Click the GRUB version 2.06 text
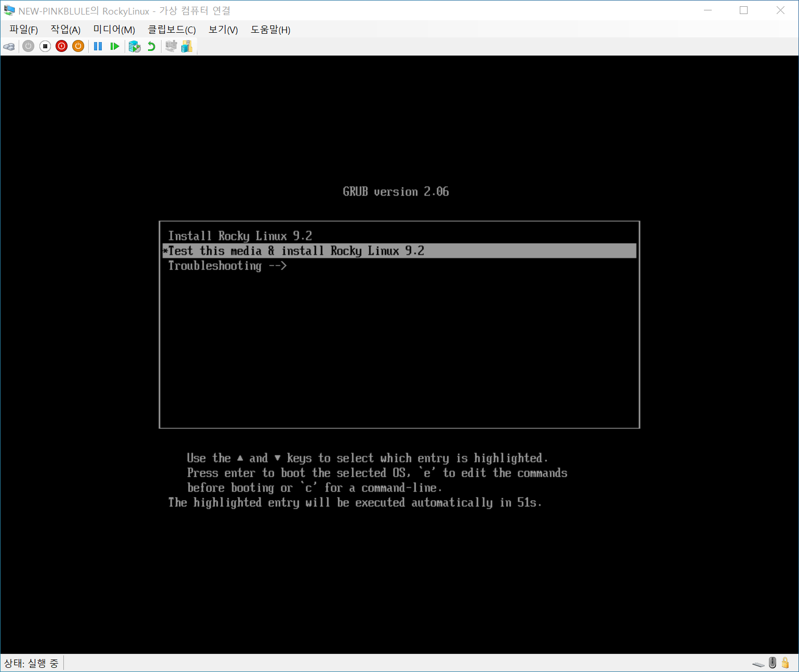 pos(396,192)
